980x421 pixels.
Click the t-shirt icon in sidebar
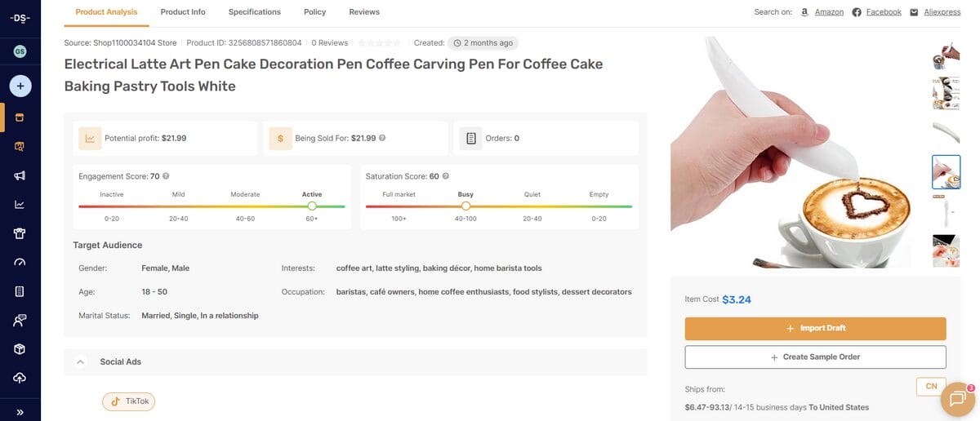tap(20, 233)
